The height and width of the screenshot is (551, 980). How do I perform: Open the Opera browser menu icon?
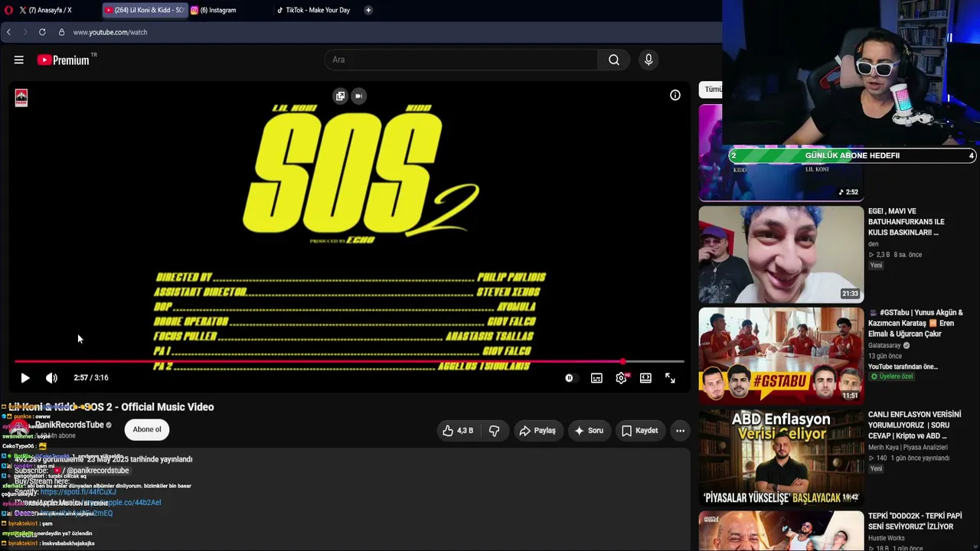pos(8,10)
